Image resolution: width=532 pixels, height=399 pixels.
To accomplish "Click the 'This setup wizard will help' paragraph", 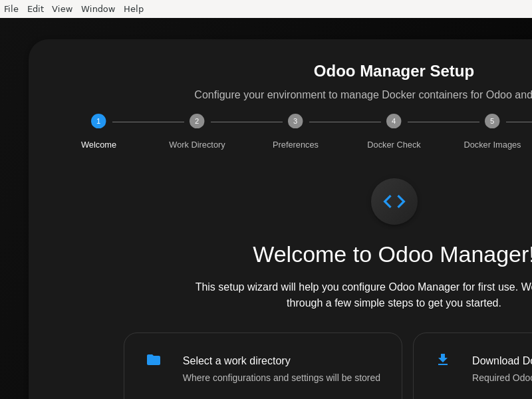I will point(363,295).
